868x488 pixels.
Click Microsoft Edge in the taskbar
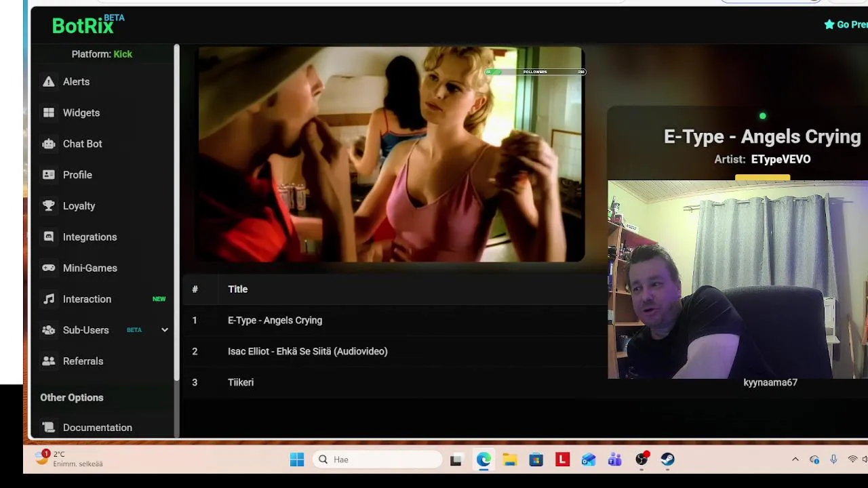(x=484, y=460)
